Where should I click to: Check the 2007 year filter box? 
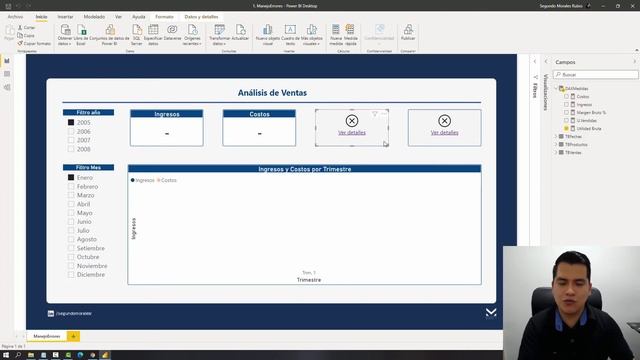coord(71,140)
